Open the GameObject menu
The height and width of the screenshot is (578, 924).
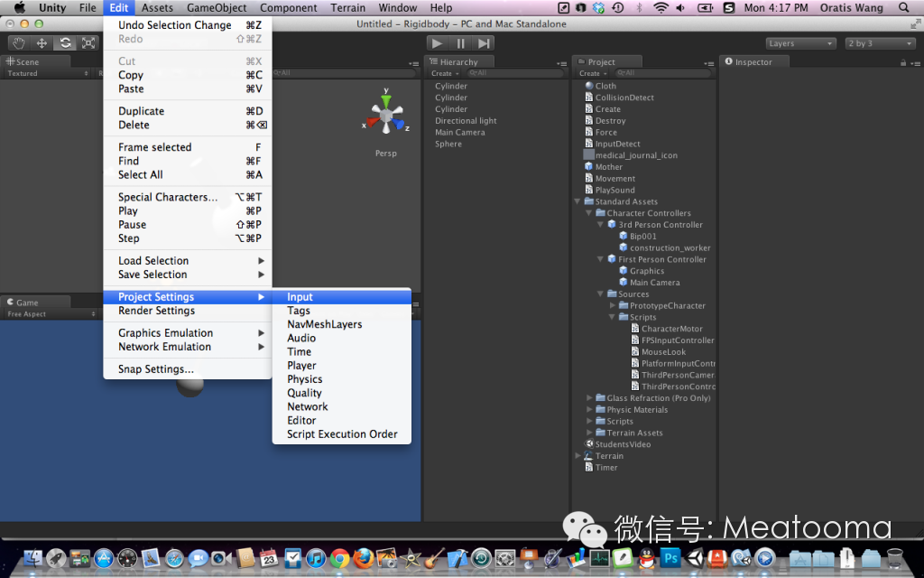[x=217, y=7]
